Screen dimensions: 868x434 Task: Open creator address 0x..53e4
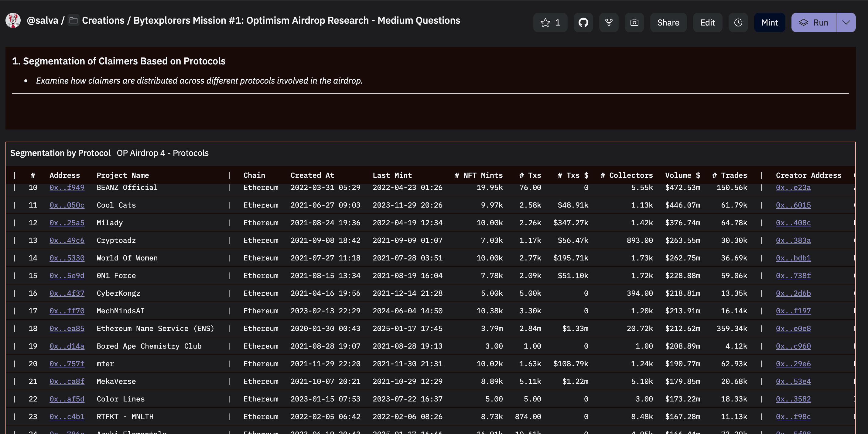[x=793, y=381]
